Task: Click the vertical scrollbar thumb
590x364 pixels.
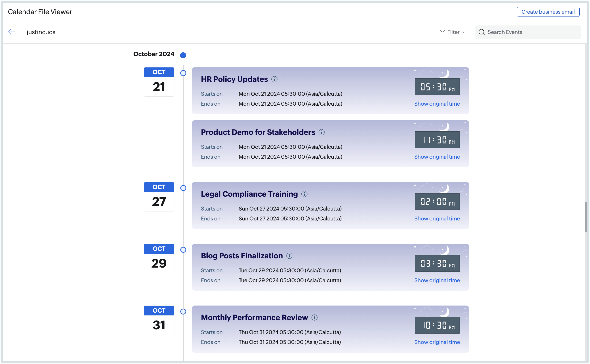Action: [586, 217]
